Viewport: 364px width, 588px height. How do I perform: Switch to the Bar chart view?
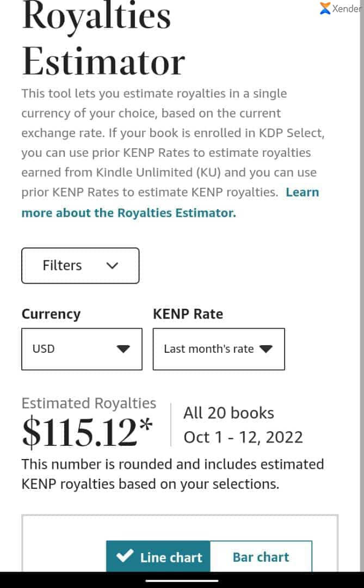261,556
